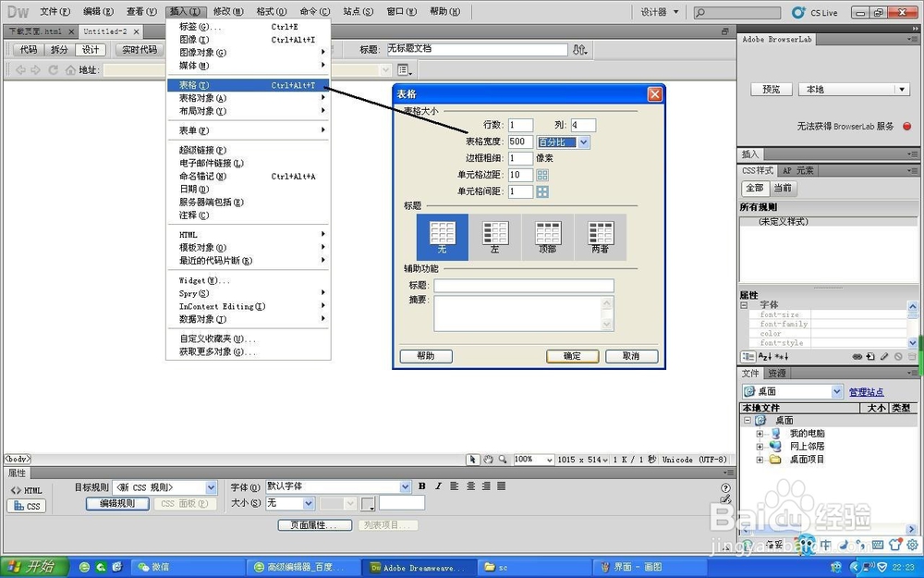The image size is (924, 578).
Task: Open the 修改 menu in menu bar
Action: tap(228, 11)
